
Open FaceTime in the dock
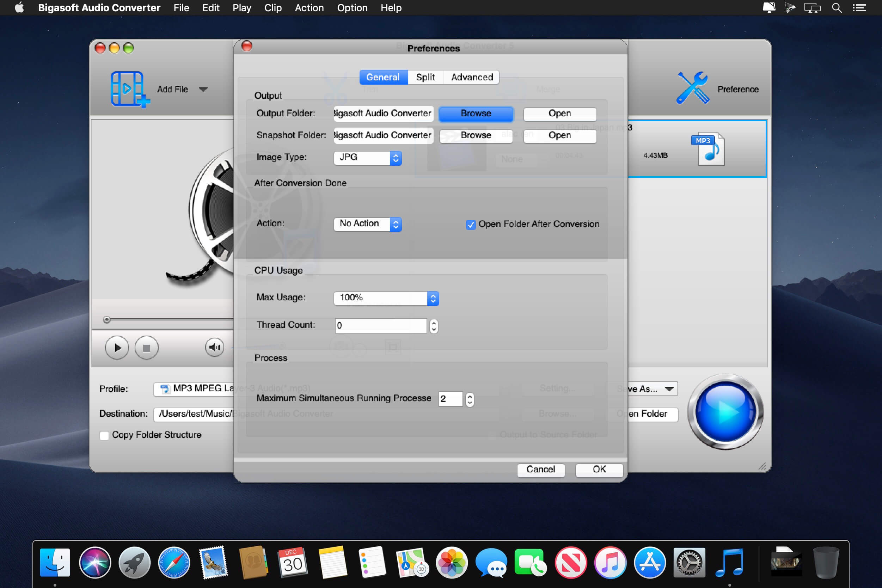pos(531,563)
